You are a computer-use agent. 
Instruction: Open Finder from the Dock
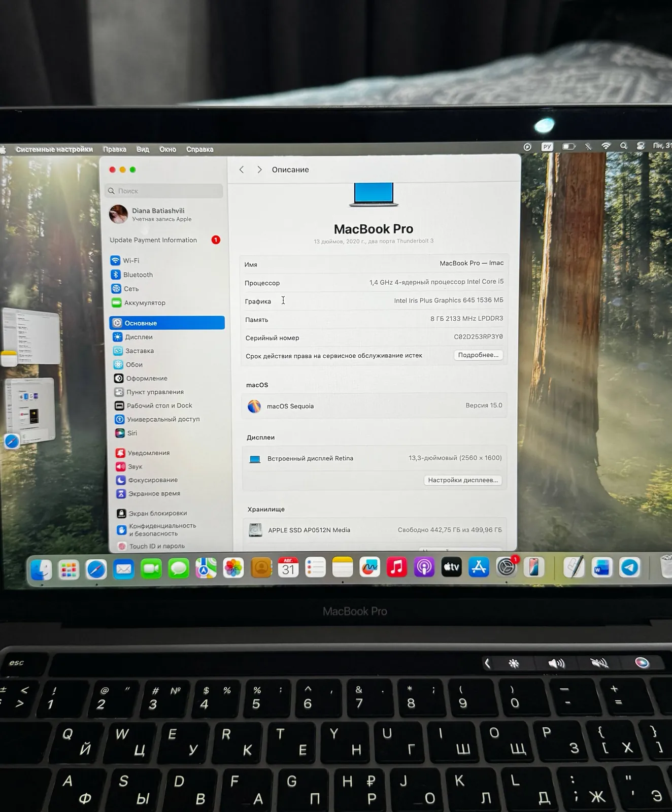point(41,569)
